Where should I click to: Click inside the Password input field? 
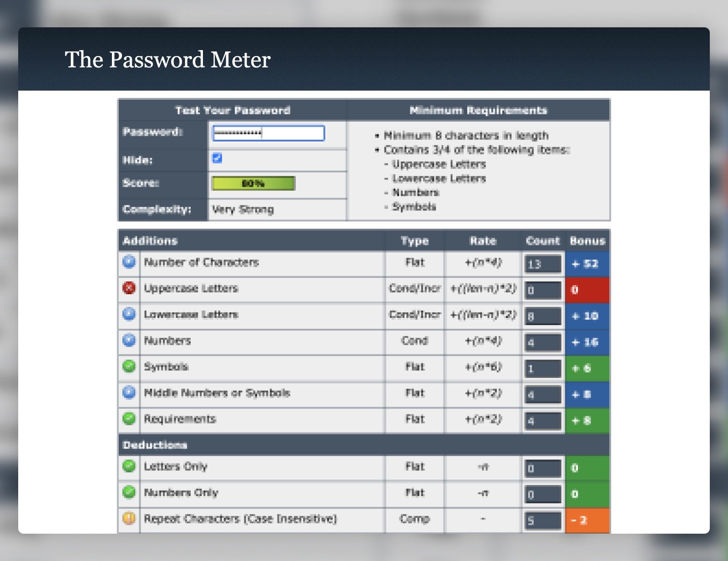pos(268,133)
